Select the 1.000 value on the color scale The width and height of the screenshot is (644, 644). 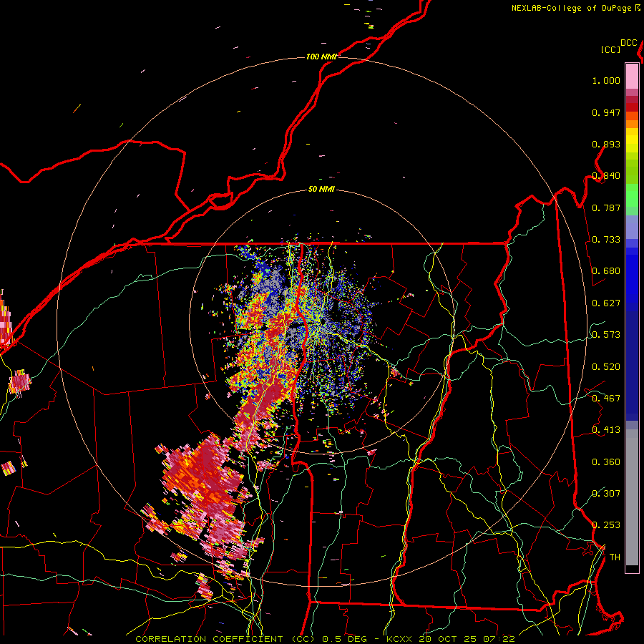pyautogui.click(x=606, y=81)
